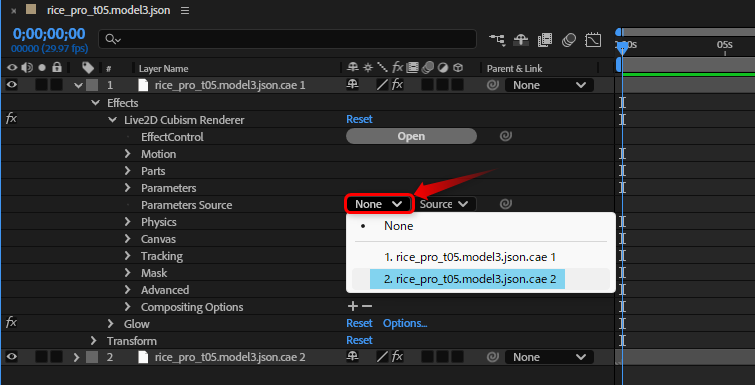Reset the Transform properties
Image resolution: width=755 pixels, height=385 pixels.
[x=359, y=340]
